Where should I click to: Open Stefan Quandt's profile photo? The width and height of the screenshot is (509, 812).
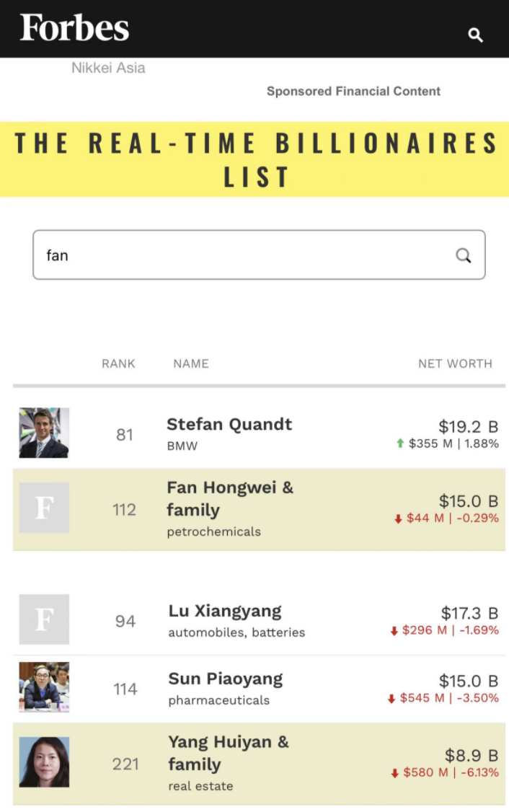pyautogui.click(x=44, y=433)
